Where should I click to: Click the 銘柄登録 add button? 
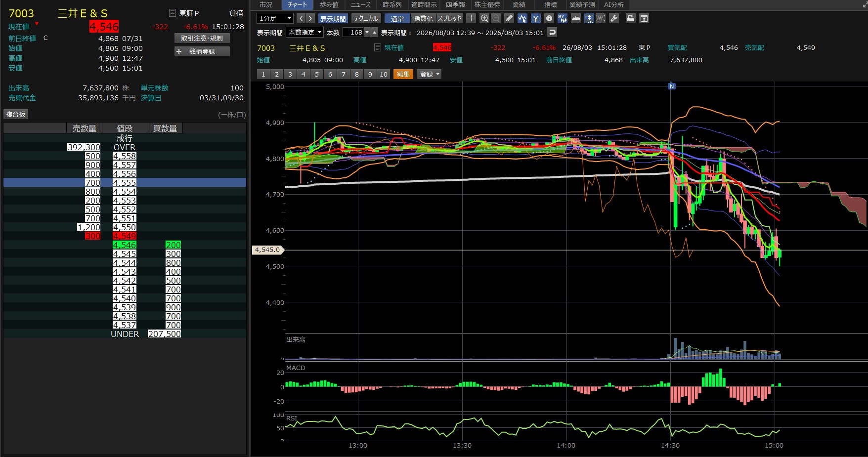[202, 51]
